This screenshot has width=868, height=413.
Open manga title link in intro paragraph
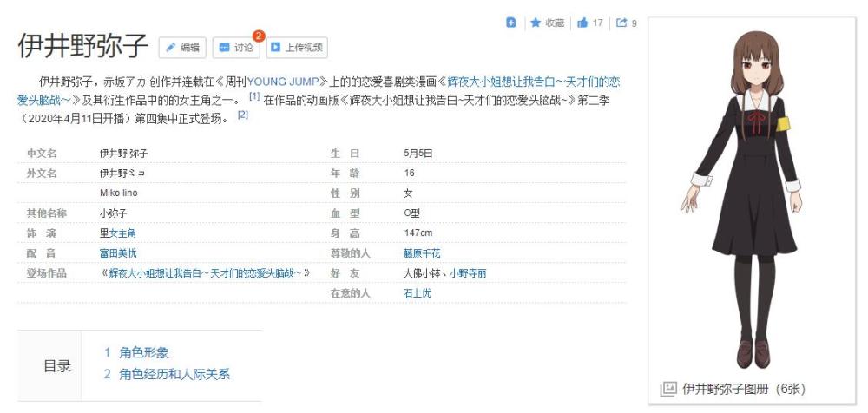[533, 82]
